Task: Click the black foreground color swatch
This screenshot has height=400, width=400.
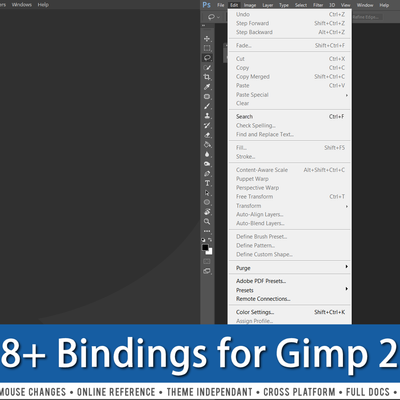Action: pos(205,247)
